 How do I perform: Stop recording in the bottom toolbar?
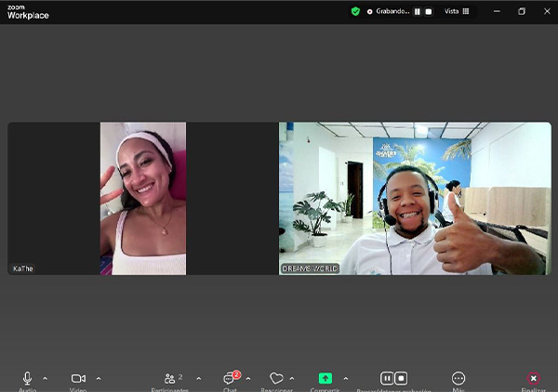[401, 378]
